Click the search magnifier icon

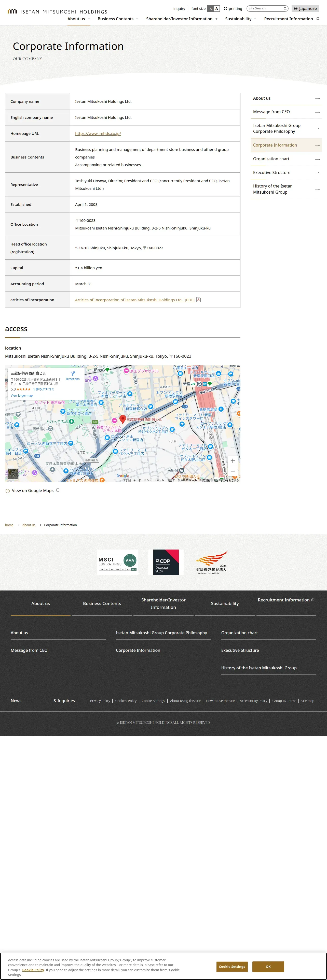[285, 8]
